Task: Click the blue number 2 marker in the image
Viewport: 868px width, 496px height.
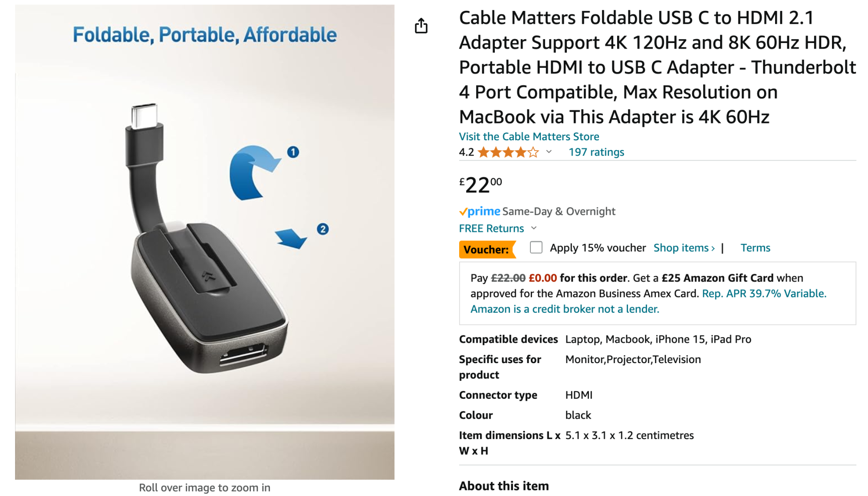Action: (x=322, y=229)
